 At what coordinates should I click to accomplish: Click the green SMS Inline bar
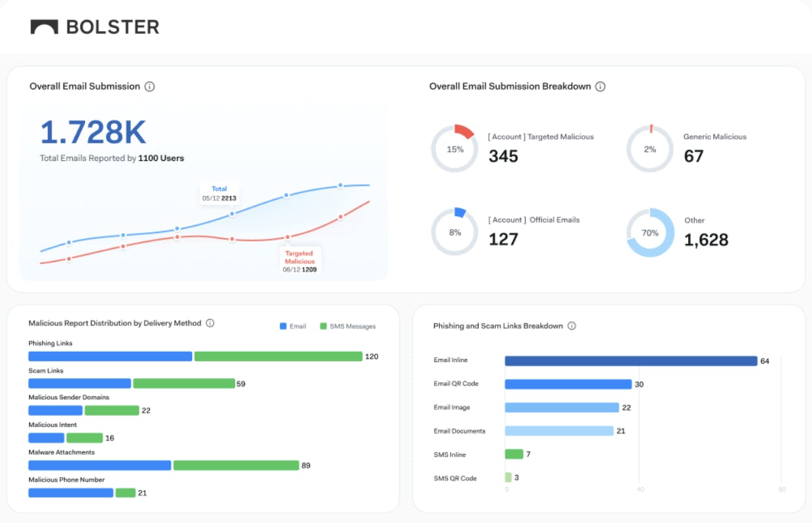[x=513, y=454]
